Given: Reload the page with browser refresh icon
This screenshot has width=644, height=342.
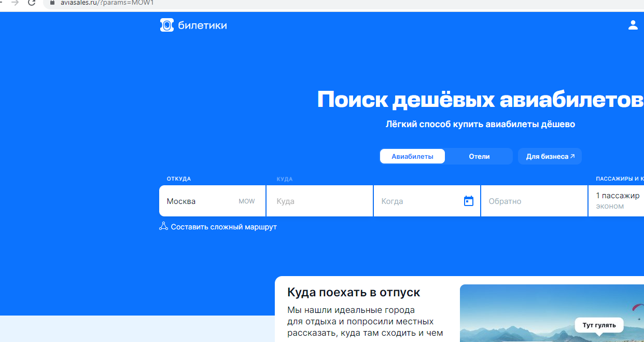Looking at the screenshot, I should point(32,3).
